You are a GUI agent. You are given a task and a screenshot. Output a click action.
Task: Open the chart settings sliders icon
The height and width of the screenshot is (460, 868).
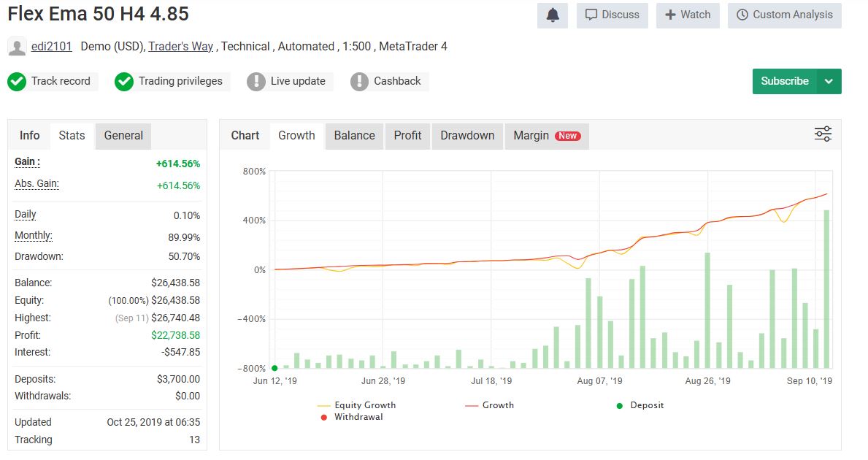[823, 134]
